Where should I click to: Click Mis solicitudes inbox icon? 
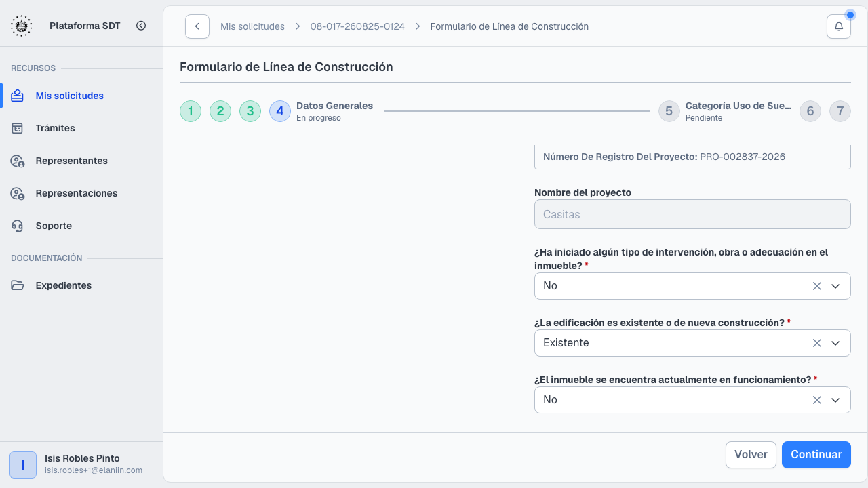[18, 96]
